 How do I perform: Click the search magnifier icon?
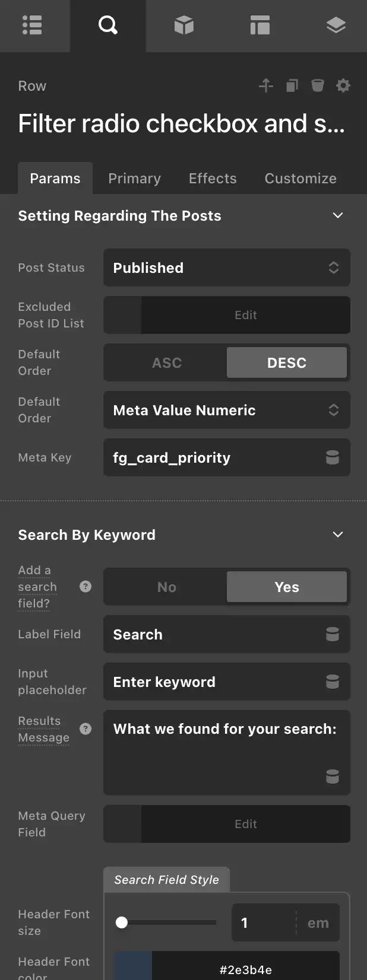[x=107, y=26]
